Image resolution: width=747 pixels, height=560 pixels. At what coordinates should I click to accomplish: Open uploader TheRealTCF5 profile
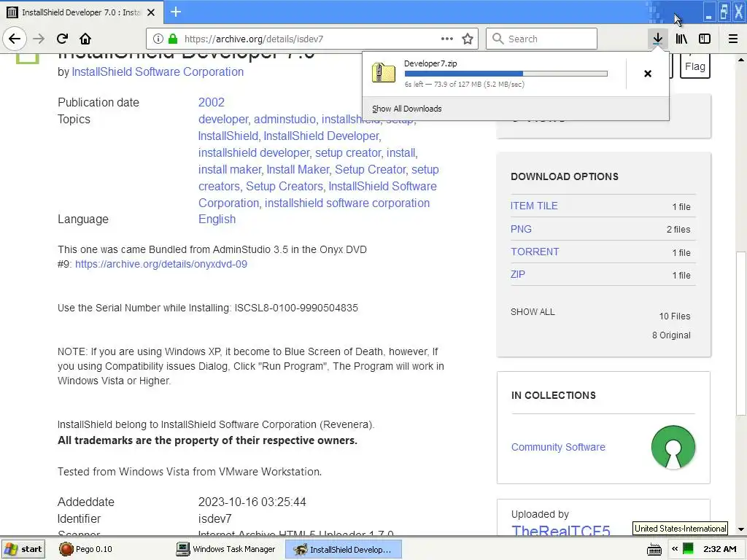tap(561, 529)
